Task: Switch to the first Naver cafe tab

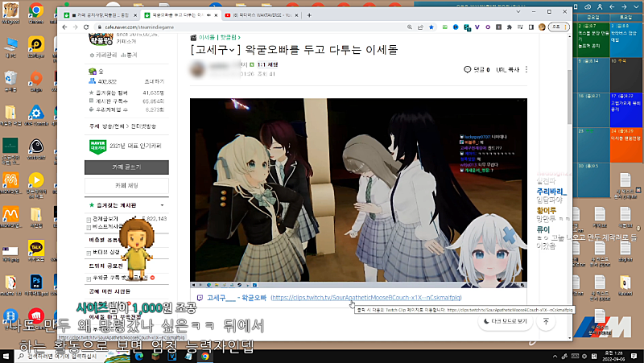Action: [x=100, y=15]
